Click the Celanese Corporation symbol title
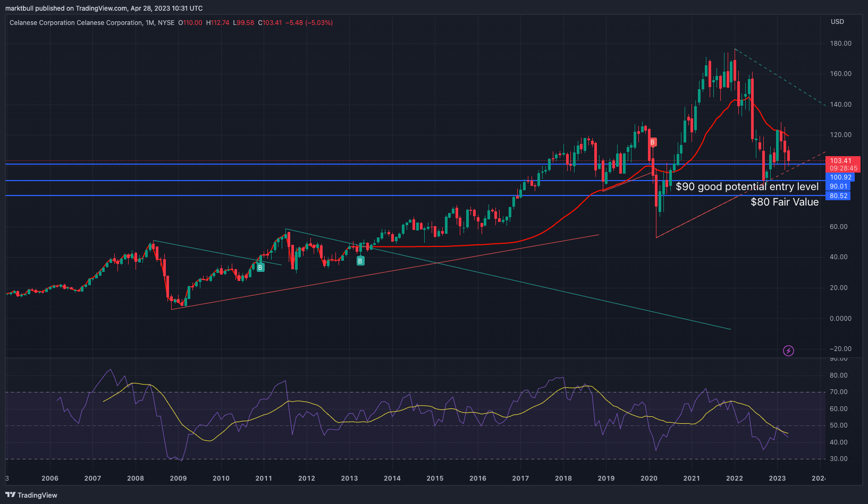 coord(92,23)
